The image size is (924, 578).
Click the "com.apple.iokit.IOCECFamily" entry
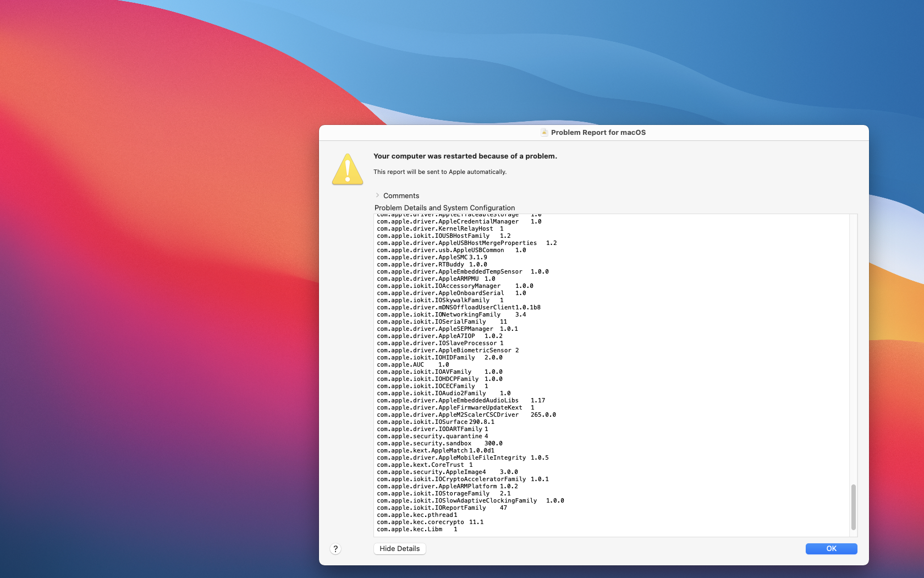432,386
